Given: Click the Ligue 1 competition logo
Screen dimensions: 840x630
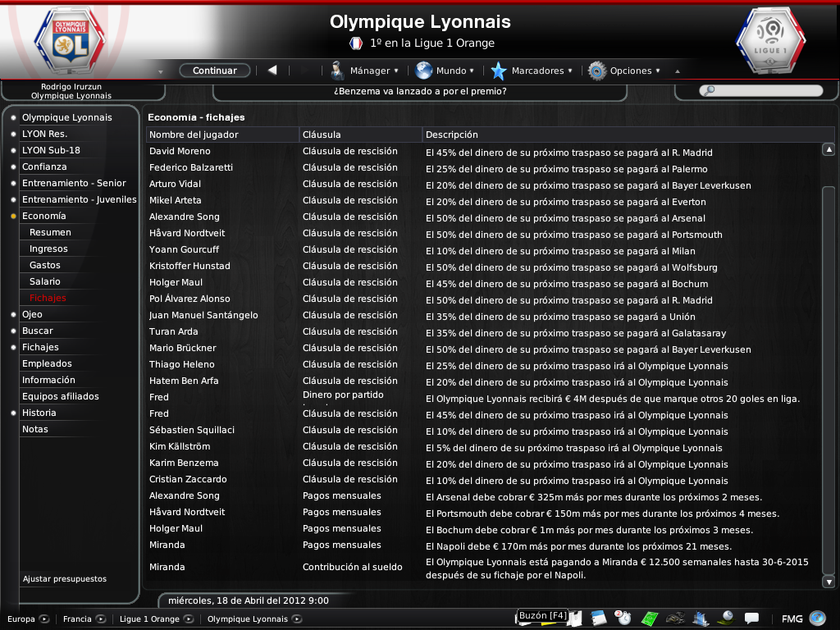Looking at the screenshot, I should (770, 41).
